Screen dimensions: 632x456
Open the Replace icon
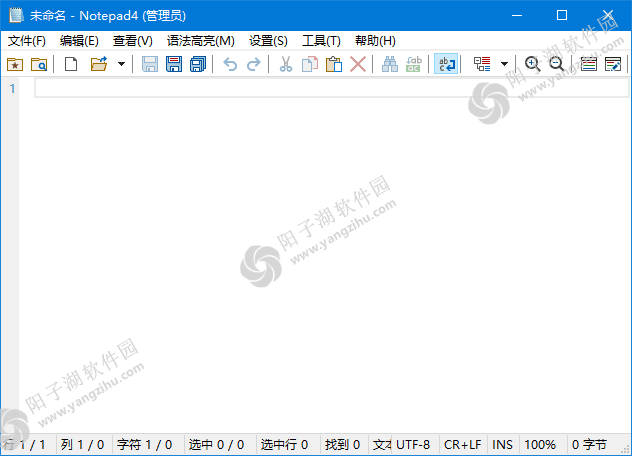coord(414,64)
